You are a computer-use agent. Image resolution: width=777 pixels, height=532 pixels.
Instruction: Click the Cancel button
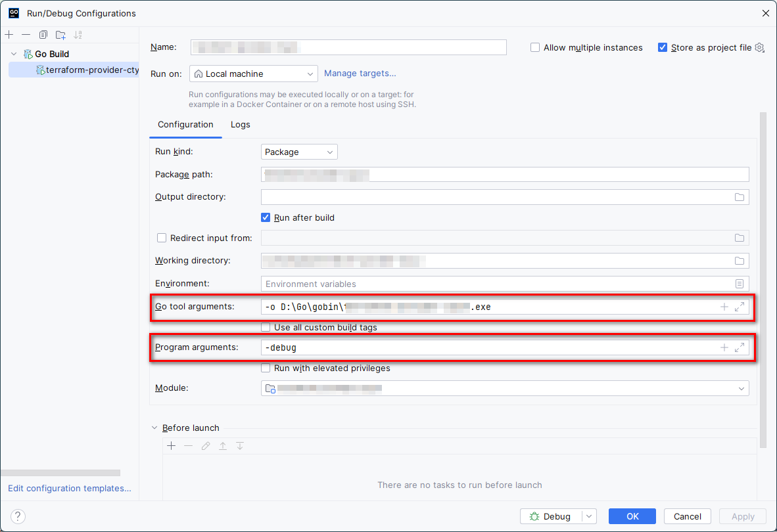click(688, 516)
